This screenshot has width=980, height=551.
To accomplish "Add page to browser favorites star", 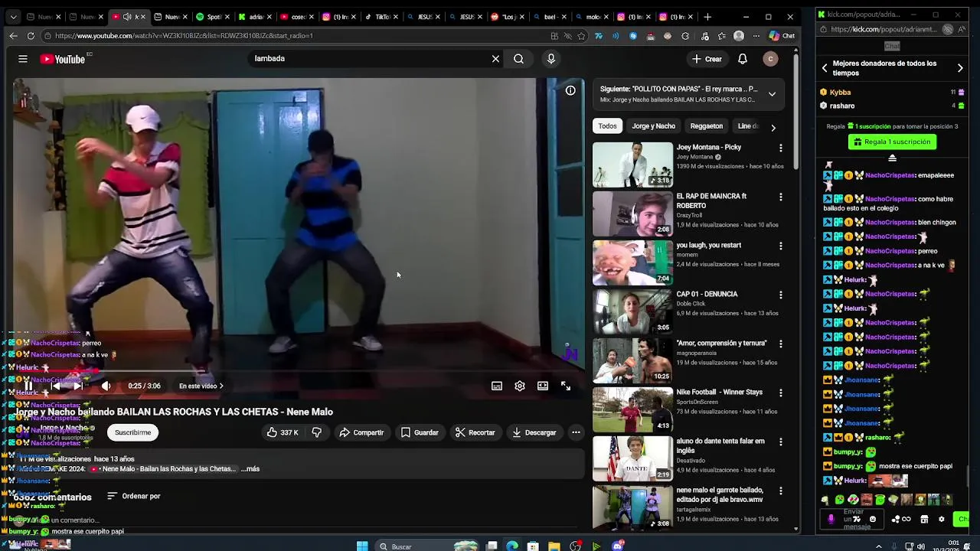I will (x=581, y=35).
